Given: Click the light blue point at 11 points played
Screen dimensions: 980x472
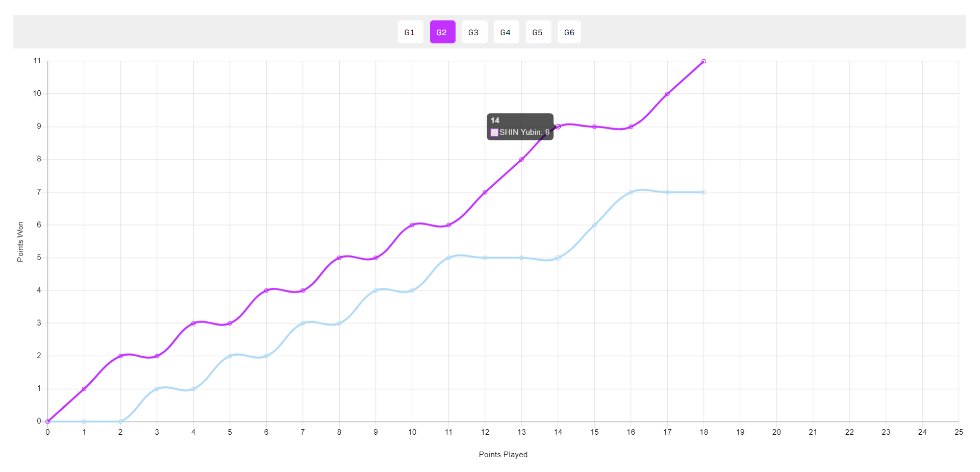Looking at the screenshot, I should tap(448, 258).
